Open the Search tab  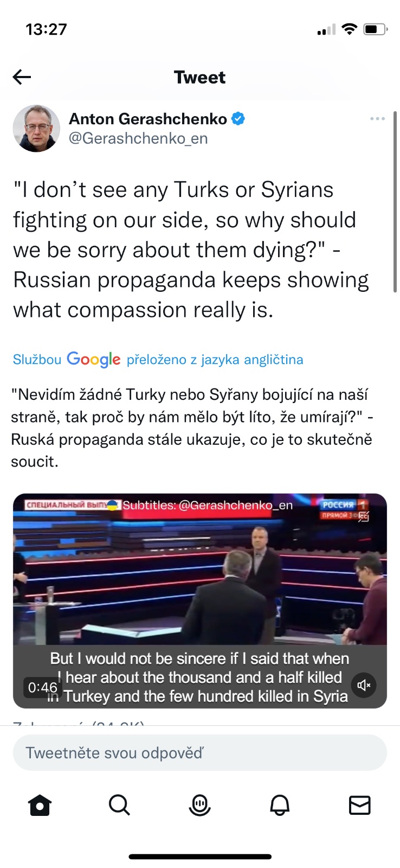pos(119,805)
